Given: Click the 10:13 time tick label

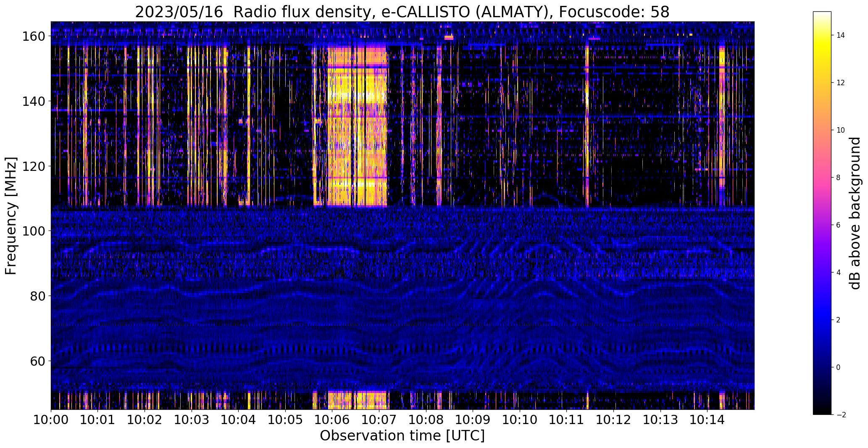Looking at the screenshot, I should 660,420.
